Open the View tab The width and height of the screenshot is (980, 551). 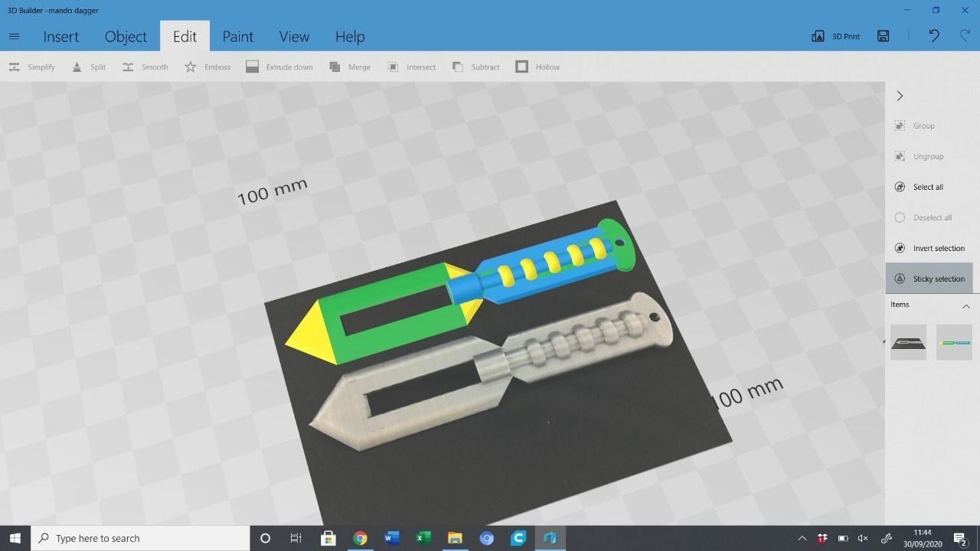pyautogui.click(x=294, y=36)
